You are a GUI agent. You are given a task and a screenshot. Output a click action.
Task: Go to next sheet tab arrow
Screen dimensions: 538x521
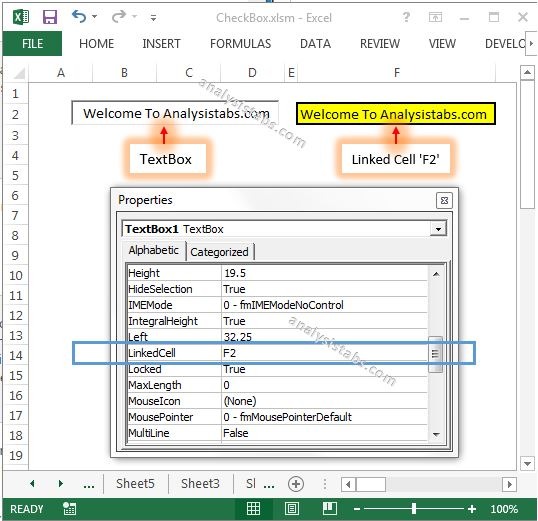[61, 484]
